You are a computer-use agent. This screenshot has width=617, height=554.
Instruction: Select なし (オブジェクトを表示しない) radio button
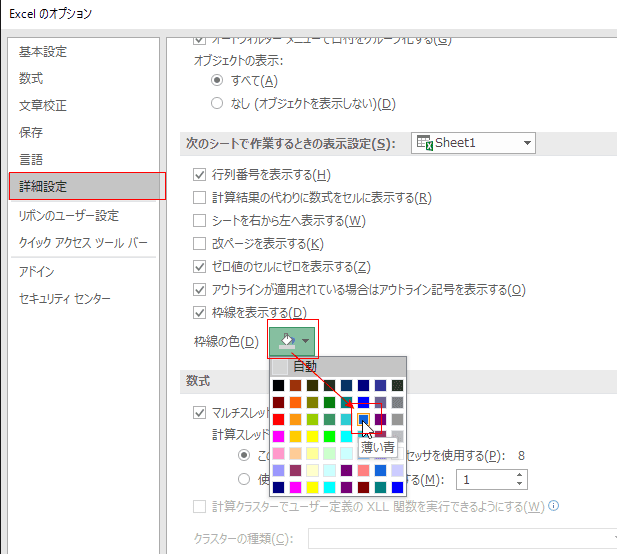pyautogui.click(x=217, y=103)
